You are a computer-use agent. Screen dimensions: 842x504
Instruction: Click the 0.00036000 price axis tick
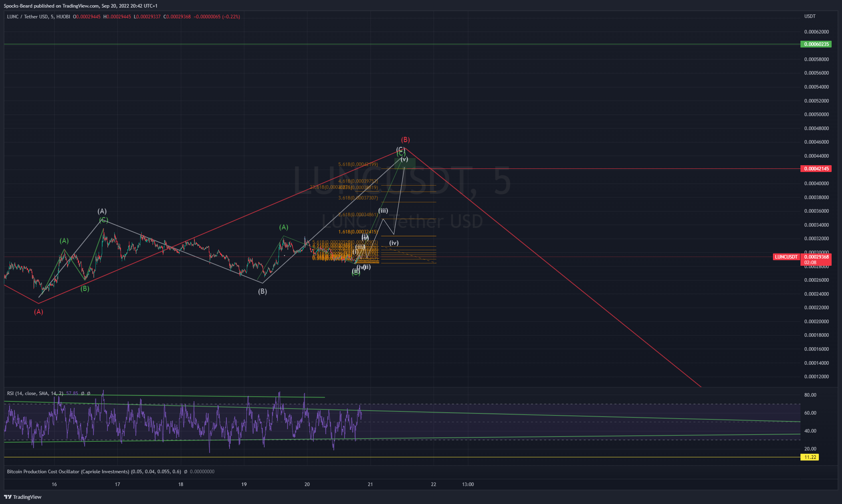click(816, 211)
